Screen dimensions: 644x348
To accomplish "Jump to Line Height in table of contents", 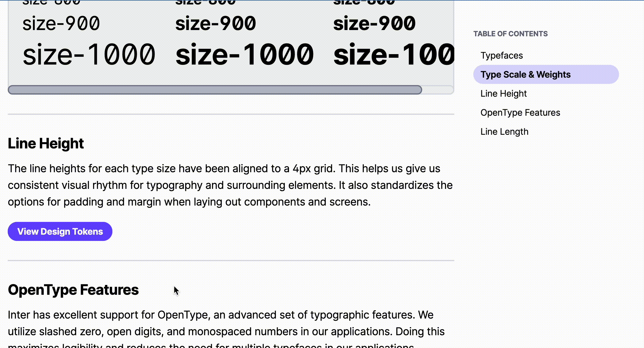I will coord(503,93).
